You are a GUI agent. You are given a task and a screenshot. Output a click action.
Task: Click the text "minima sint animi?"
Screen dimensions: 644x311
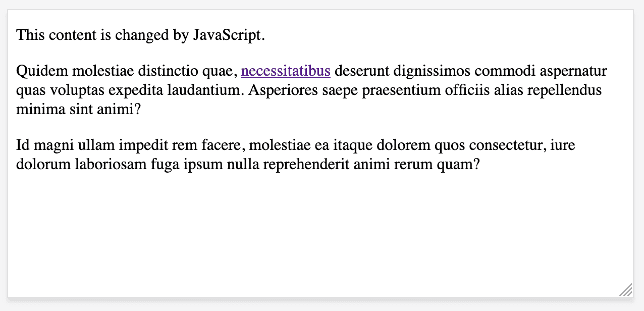tap(78, 109)
